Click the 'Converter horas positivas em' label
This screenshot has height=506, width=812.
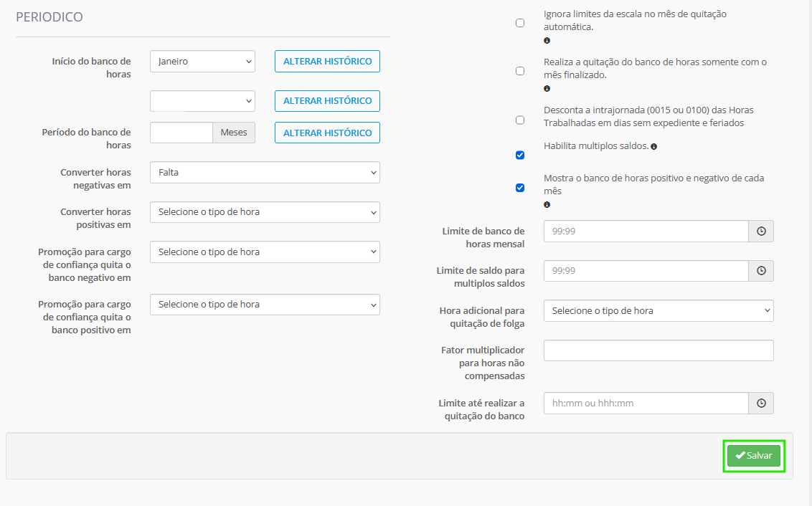(95, 219)
